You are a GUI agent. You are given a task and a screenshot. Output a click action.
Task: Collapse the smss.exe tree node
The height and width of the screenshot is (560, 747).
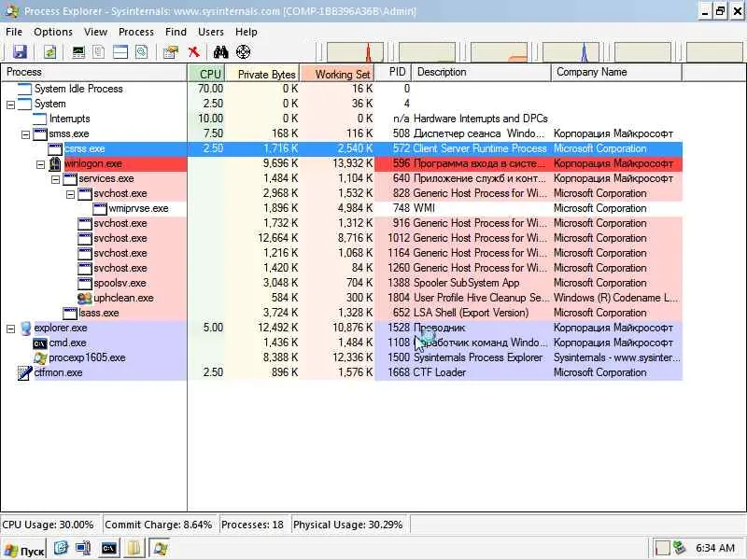(26, 134)
